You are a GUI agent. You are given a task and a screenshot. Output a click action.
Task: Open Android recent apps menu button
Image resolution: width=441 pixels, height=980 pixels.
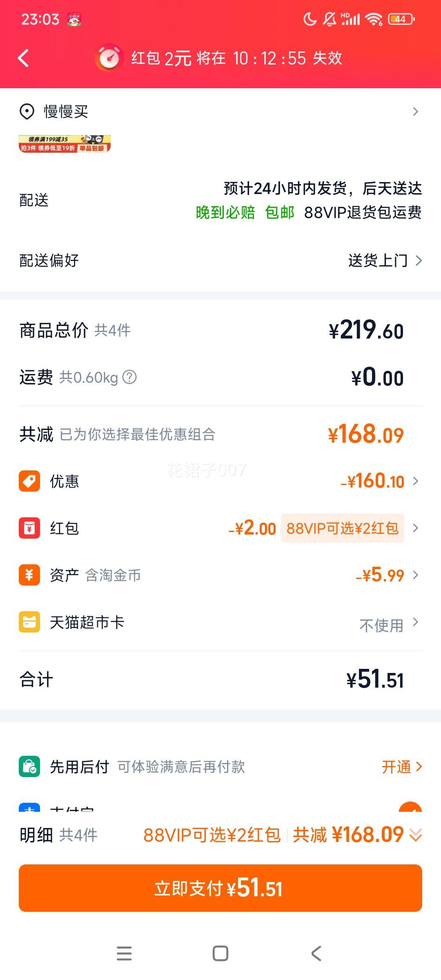(124, 953)
